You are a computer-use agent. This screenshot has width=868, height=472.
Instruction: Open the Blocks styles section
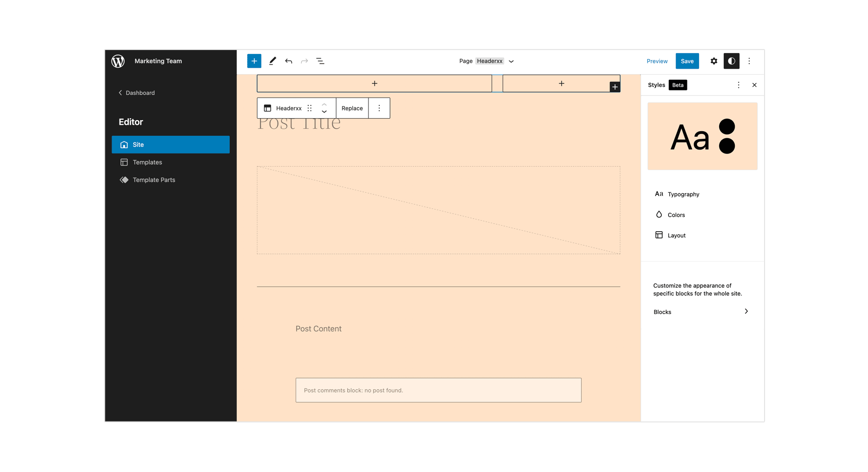[702, 312]
